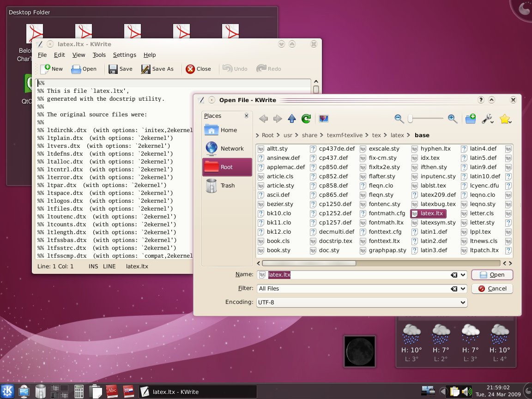Create a new folder with the folder-plus icon
Viewport: 532px width, 399px height.
click(x=470, y=118)
